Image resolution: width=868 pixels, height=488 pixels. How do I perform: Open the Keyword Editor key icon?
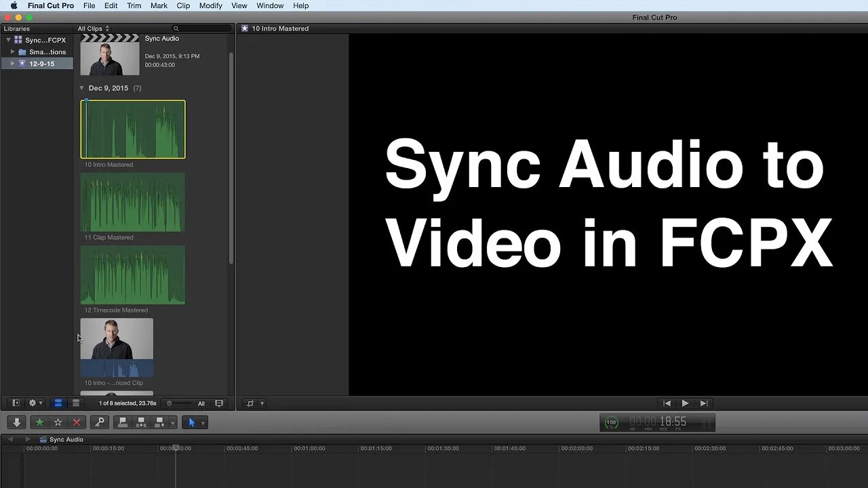[100, 422]
